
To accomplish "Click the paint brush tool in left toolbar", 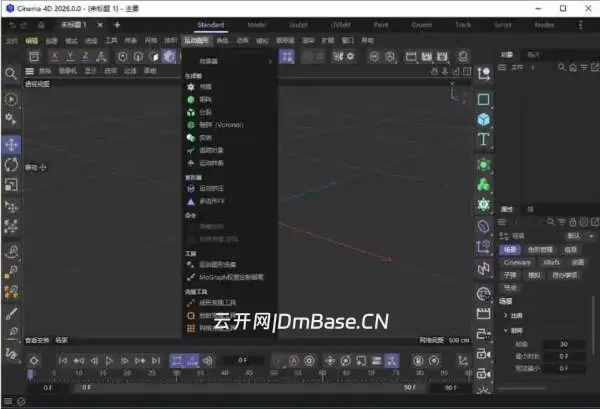I will tap(11, 314).
